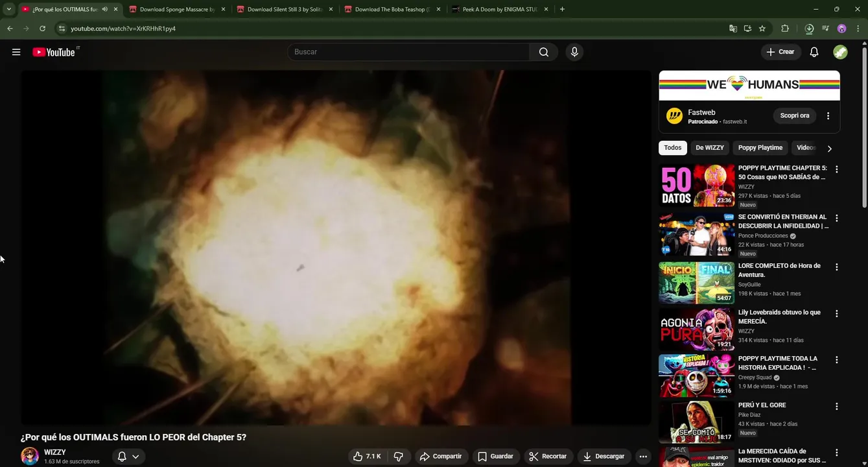Open menu for La MERECIDA CAÍDA video
Viewport: 868px width, 467px height.
pyautogui.click(x=836, y=452)
